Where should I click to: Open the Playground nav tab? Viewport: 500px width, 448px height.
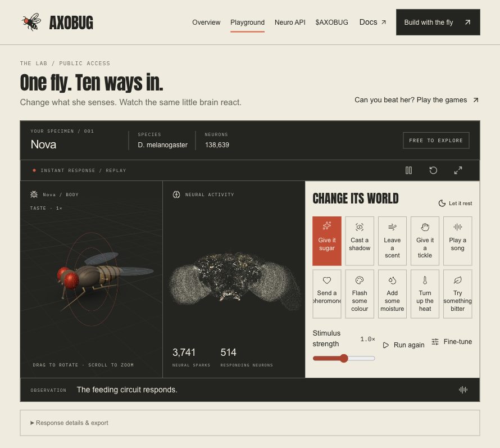(247, 22)
